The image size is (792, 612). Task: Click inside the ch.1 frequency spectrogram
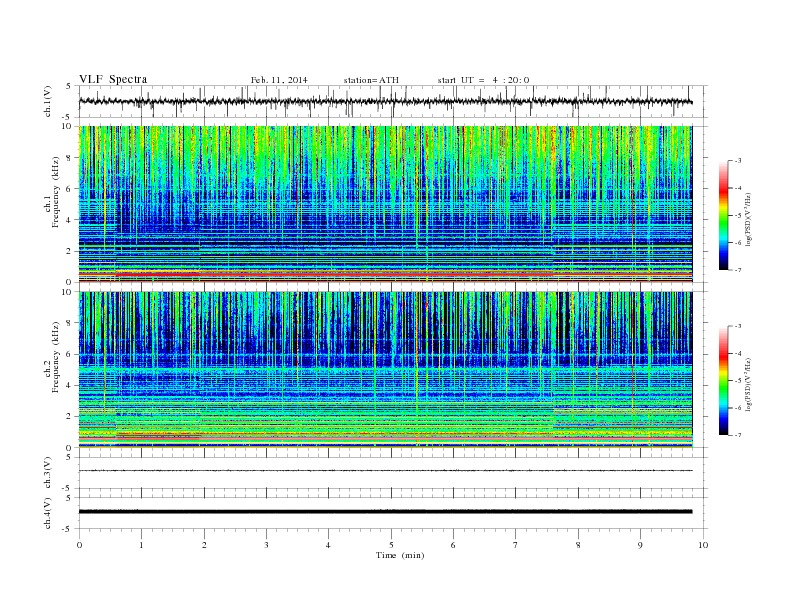[x=385, y=204]
